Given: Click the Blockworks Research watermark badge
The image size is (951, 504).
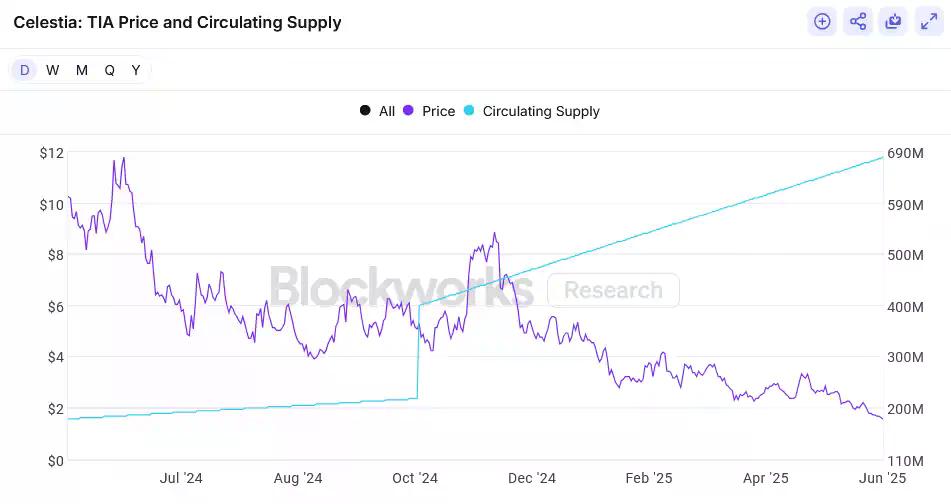Looking at the screenshot, I should (x=613, y=290).
